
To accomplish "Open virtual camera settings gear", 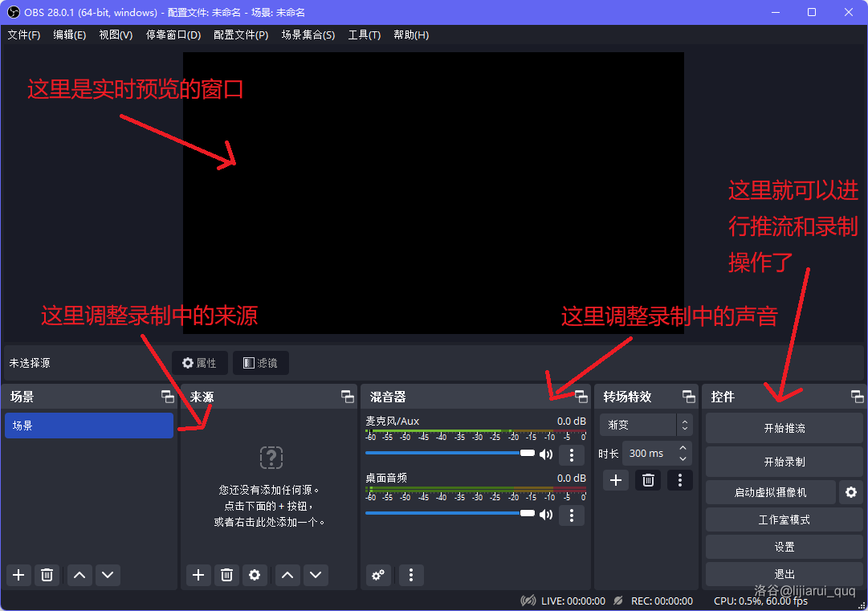I will pos(851,492).
